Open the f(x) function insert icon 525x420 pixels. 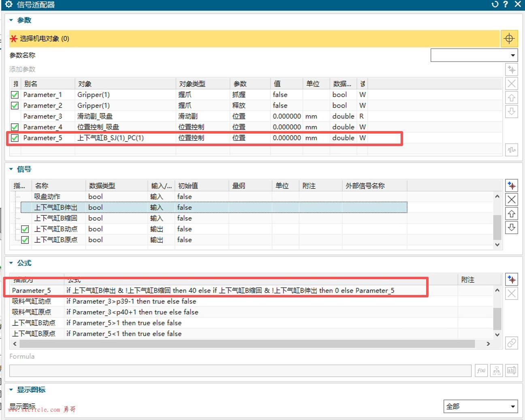point(481,370)
